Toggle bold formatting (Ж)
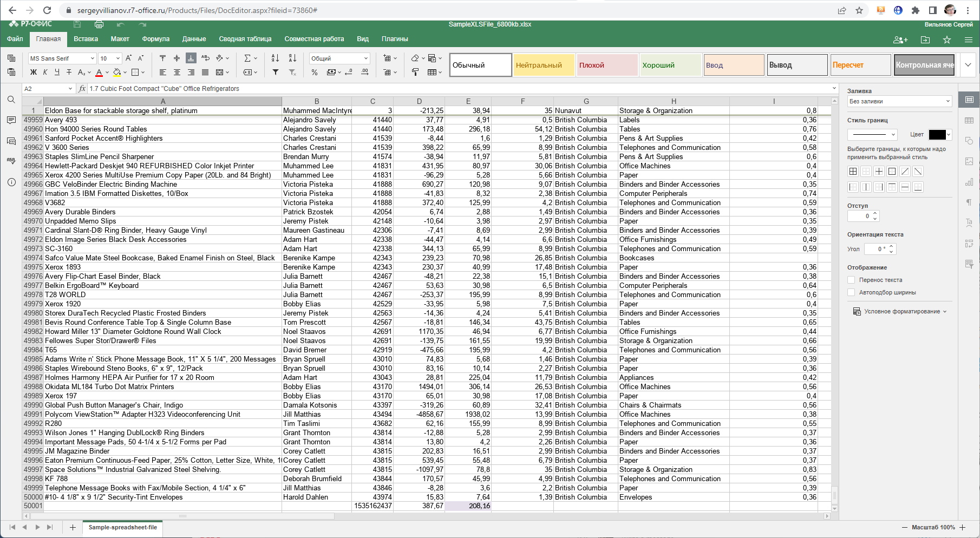980x538 pixels. 34,72
